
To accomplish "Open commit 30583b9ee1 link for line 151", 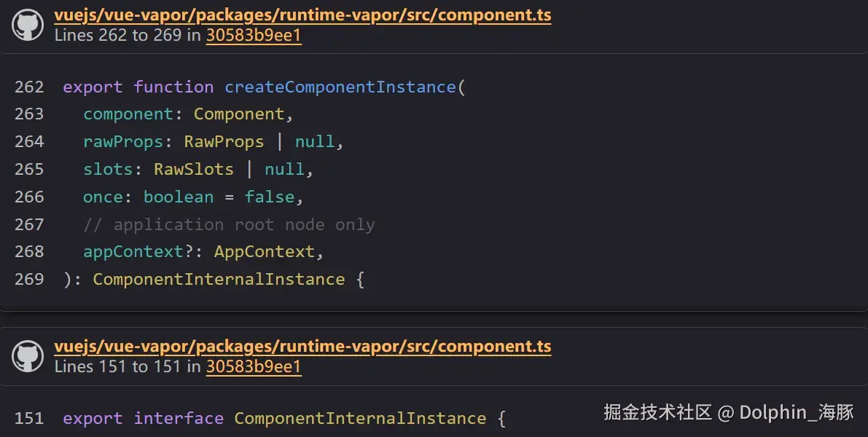I will pyautogui.click(x=254, y=367).
